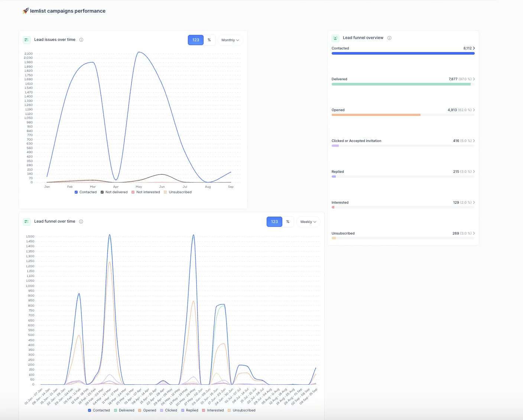Click the Lead funnel overview heading
The image size is (523, 420).
[x=363, y=38]
